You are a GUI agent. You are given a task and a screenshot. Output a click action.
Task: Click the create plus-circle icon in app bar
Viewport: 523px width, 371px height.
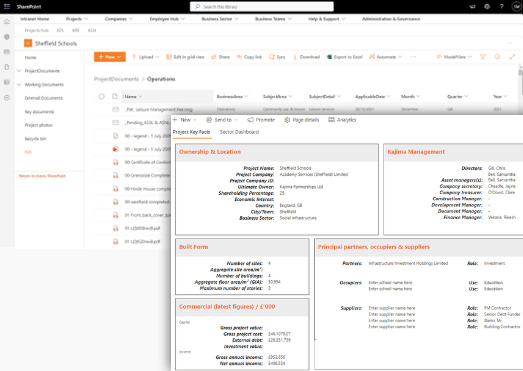click(7, 98)
